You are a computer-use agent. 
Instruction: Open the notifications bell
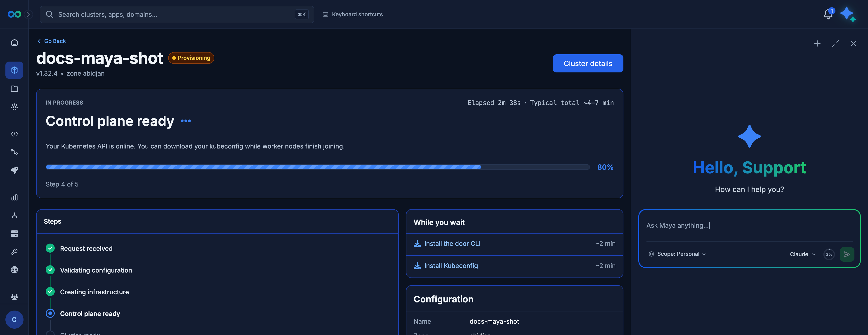(x=828, y=14)
